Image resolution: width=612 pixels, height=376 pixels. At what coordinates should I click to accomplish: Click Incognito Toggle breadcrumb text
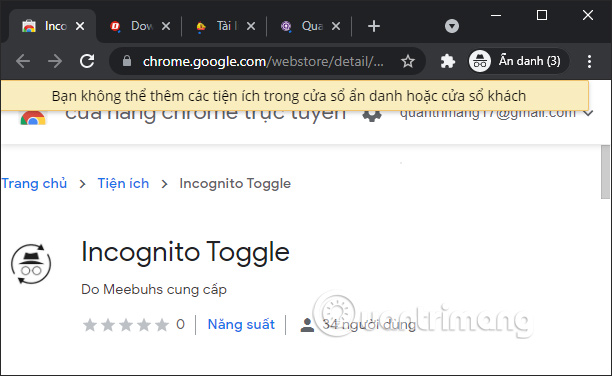click(235, 183)
